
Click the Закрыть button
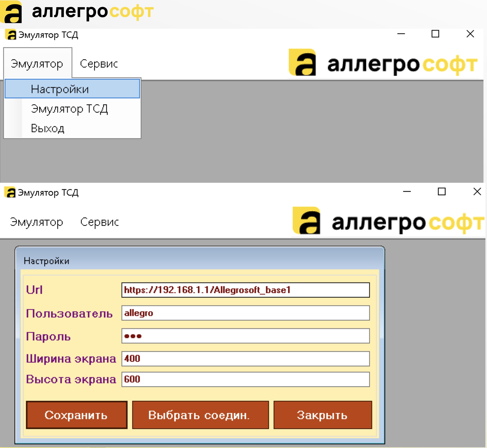(323, 415)
